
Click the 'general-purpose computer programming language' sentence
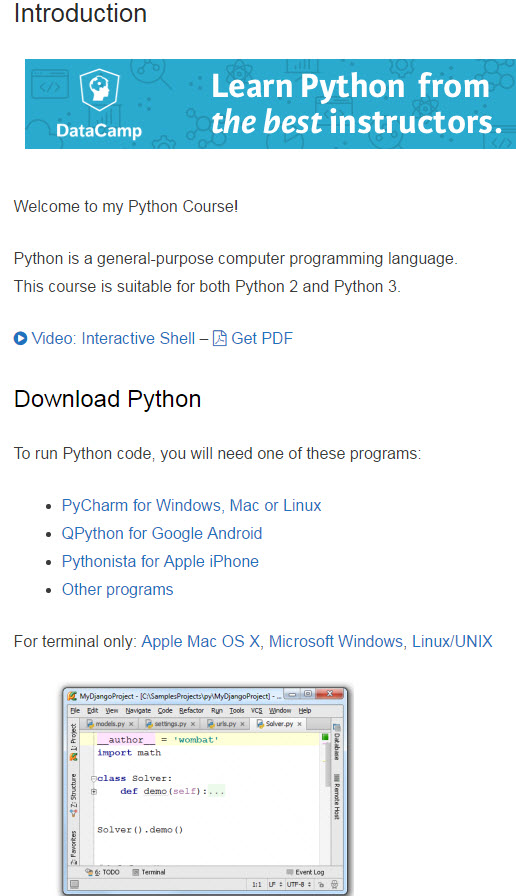(x=235, y=259)
